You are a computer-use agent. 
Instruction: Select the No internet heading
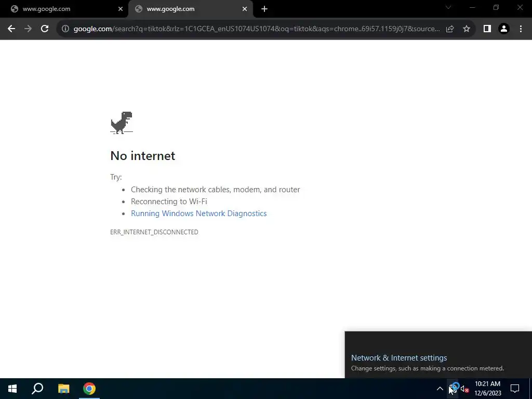pyautogui.click(x=143, y=156)
